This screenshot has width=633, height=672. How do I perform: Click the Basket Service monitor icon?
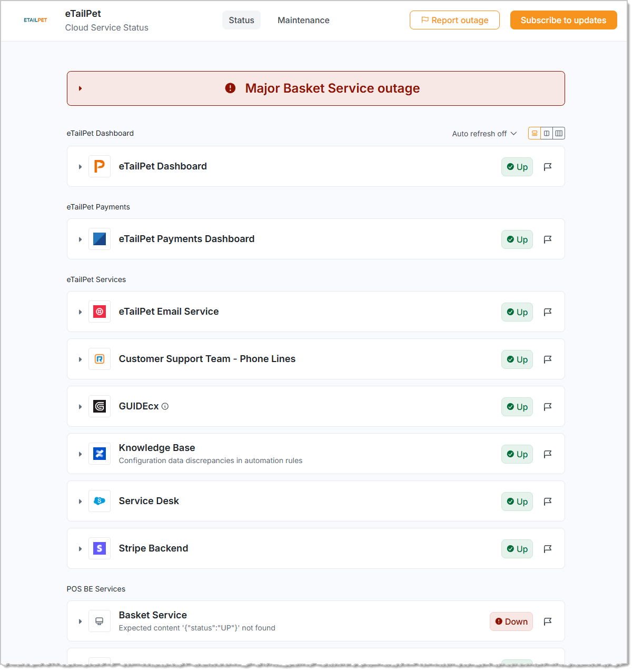(x=100, y=621)
